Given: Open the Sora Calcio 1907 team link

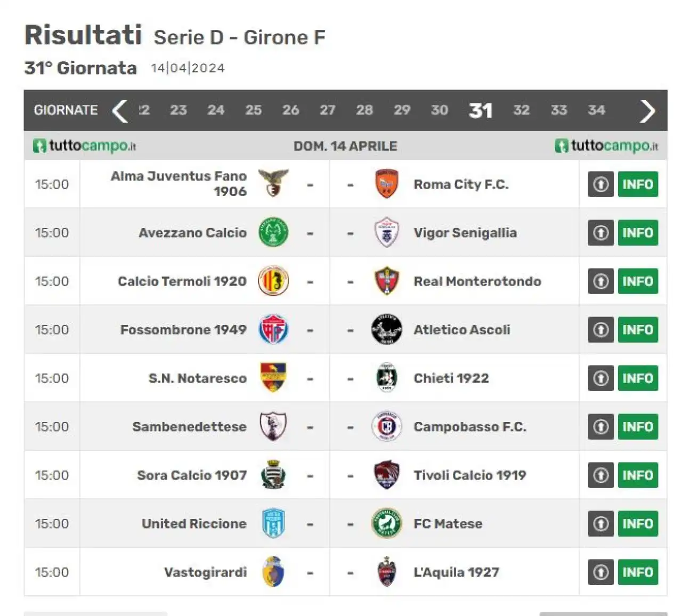Looking at the screenshot, I should click(192, 475).
